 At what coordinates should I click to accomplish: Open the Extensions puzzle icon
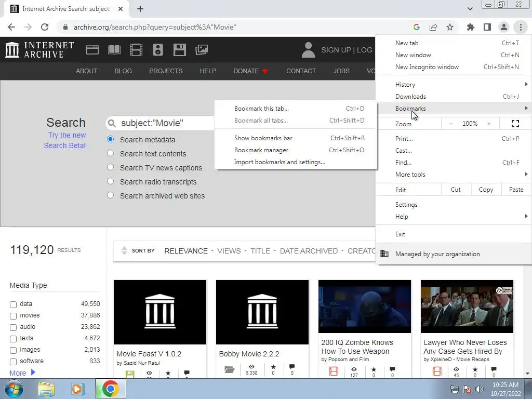471,27
